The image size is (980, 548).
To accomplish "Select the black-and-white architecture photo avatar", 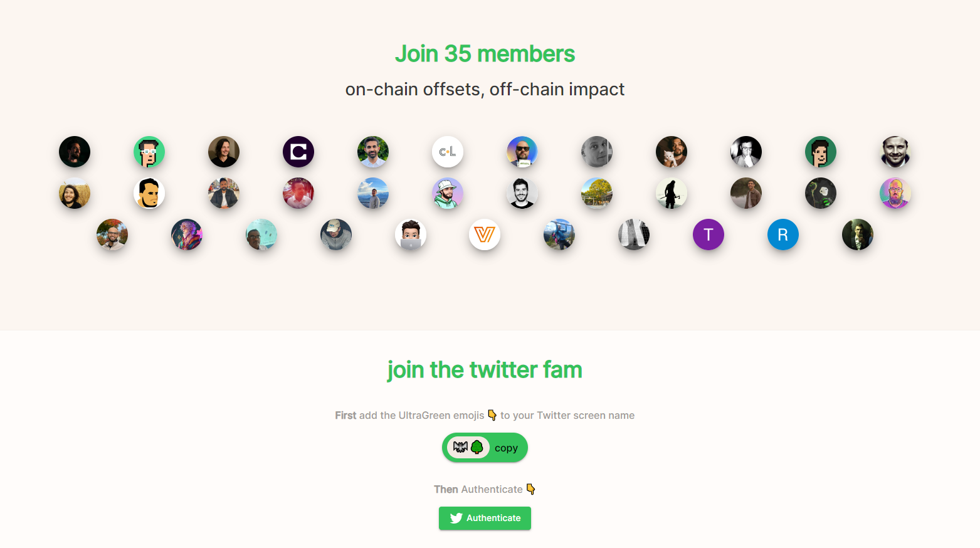I will (633, 234).
